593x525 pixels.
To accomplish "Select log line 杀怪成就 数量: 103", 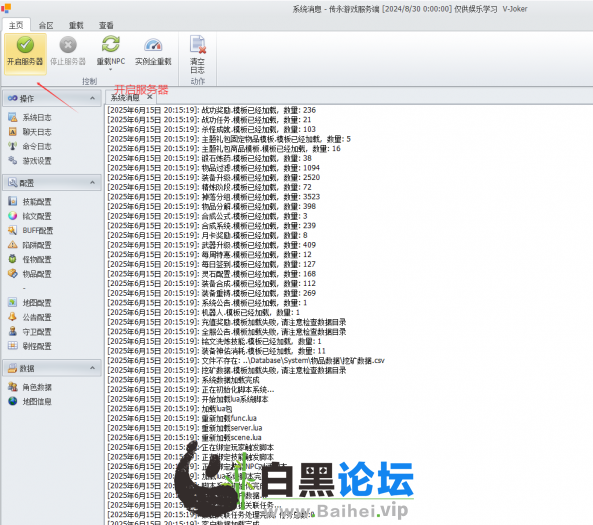I will click(x=211, y=129).
